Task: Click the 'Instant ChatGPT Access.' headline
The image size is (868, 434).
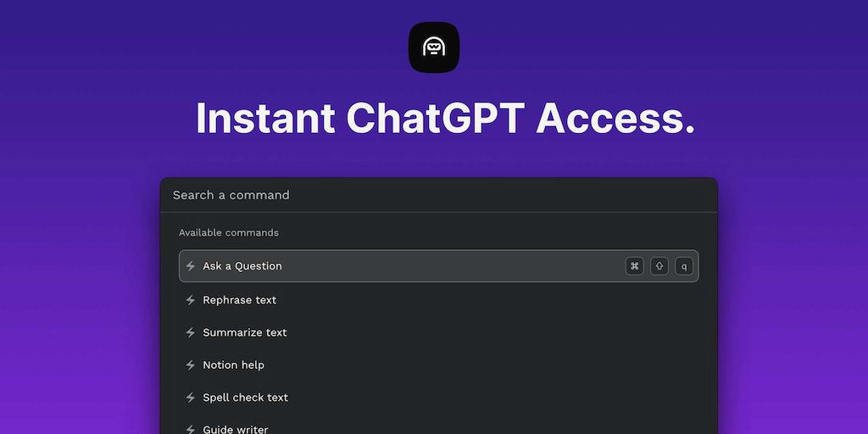Action: click(445, 118)
